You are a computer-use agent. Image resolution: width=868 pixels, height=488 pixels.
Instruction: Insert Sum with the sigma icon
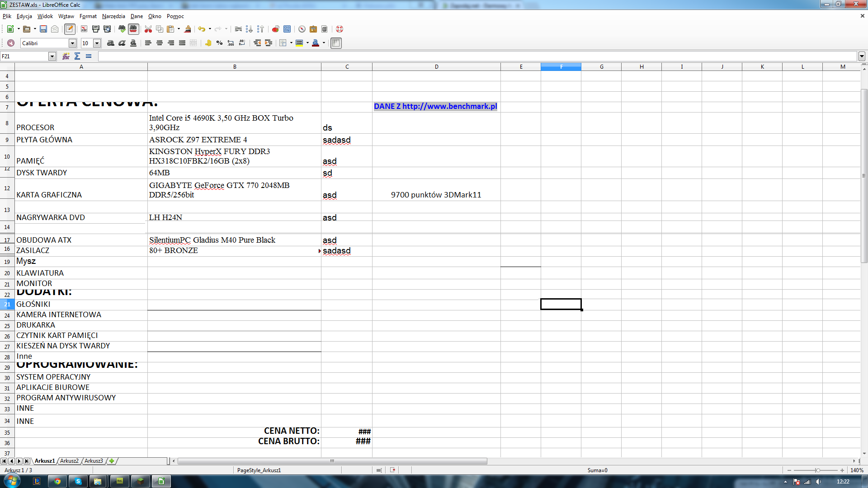click(x=77, y=56)
